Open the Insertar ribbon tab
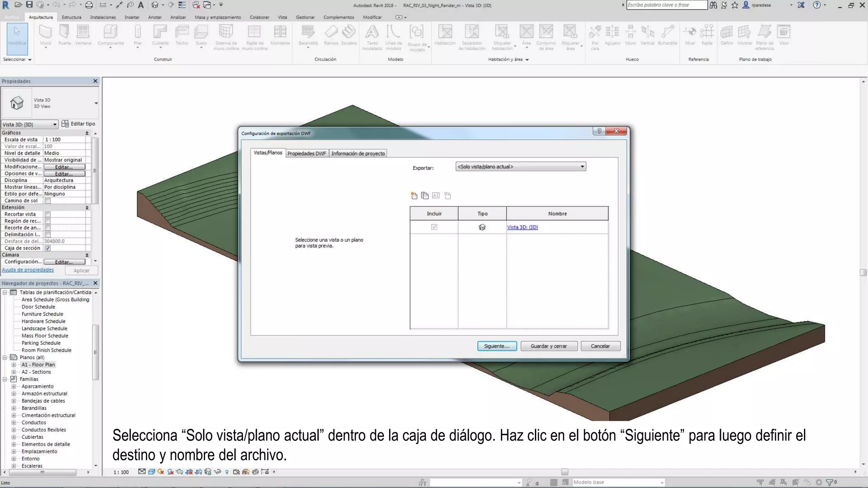The height and width of the screenshot is (488, 868). (x=132, y=17)
